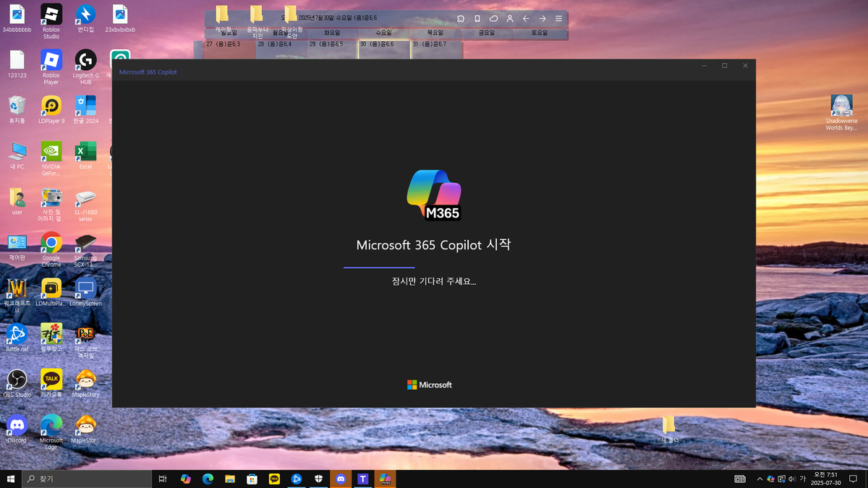Select the Excel desktop shortcut

pos(85,155)
